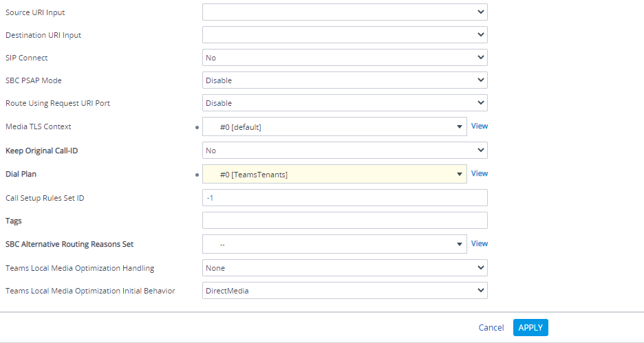Open the Source URI Input dropdown
The height and width of the screenshot is (343, 644).
(345, 12)
